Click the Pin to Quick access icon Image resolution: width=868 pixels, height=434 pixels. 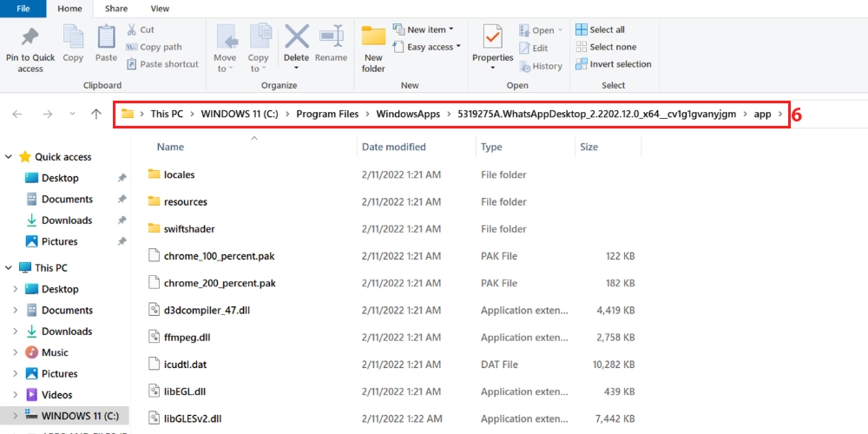[x=30, y=37]
